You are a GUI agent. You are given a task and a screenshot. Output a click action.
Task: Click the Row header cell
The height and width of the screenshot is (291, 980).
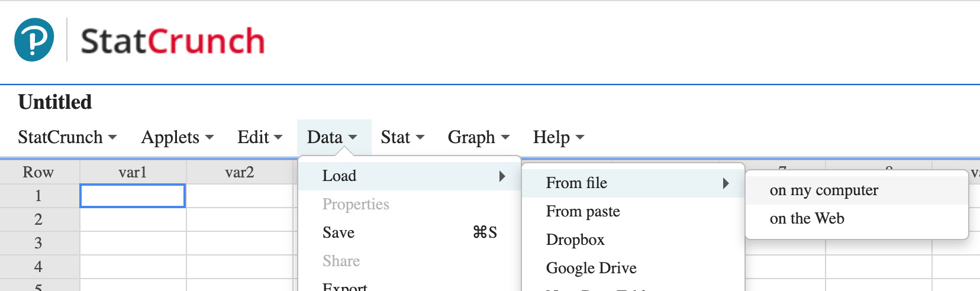pos(39,172)
